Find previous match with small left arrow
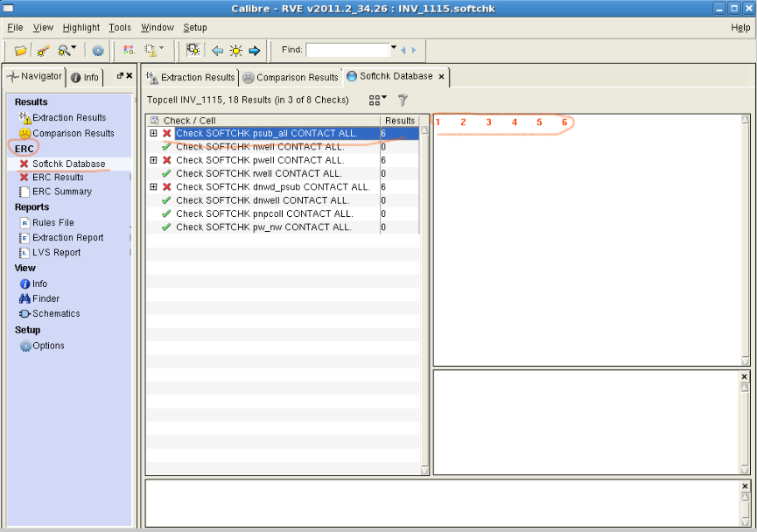 [403, 50]
